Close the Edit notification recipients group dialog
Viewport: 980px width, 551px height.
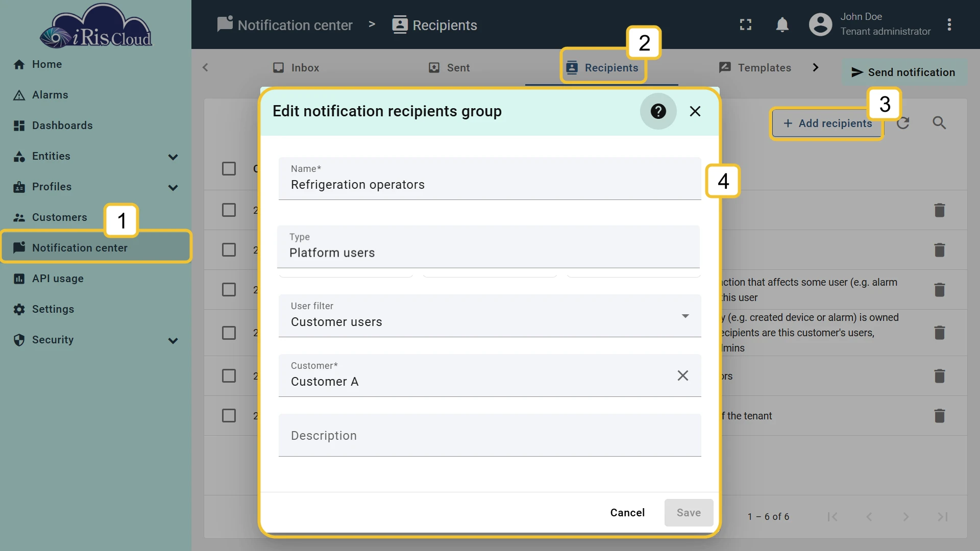click(x=695, y=111)
